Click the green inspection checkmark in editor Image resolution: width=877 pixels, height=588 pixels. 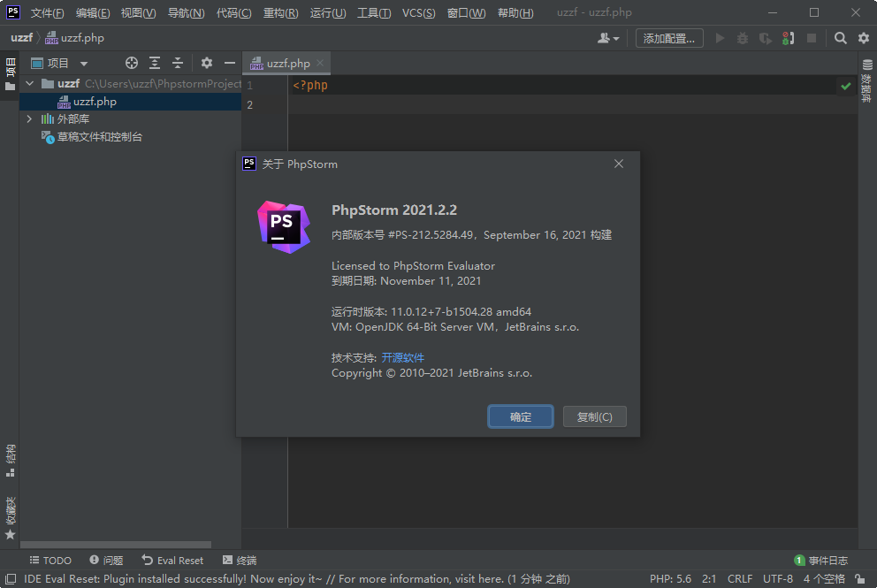pos(846,86)
